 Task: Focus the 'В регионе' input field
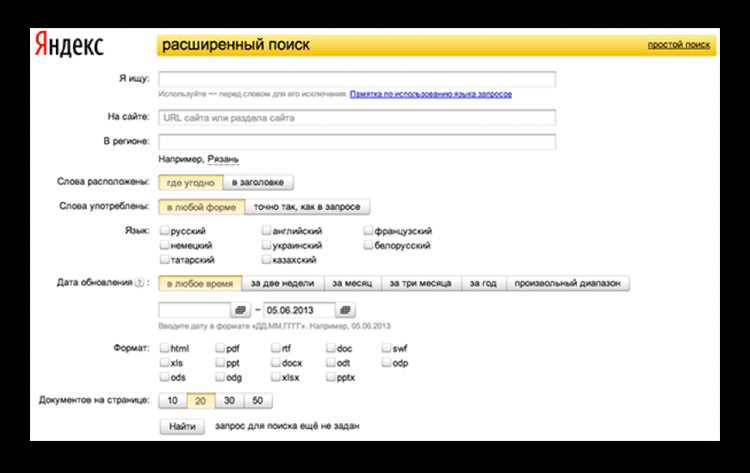coord(357,142)
